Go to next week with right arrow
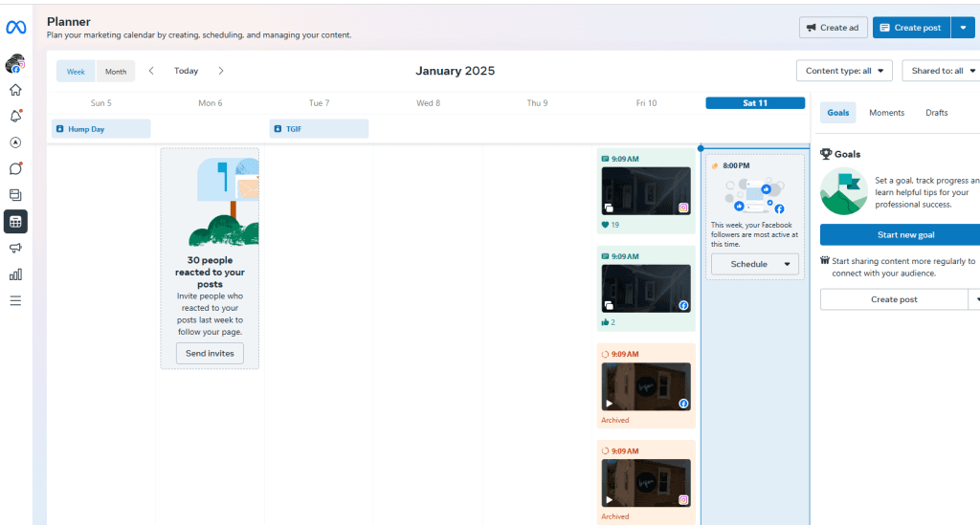Viewport: 980px width, 525px height. pos(221,71)
